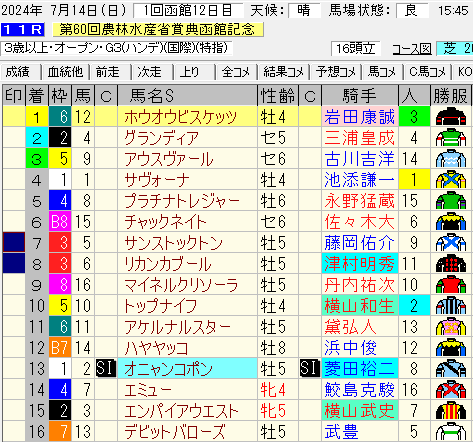This screenshot has height=445, width=474.
Task: Click the green silk icon for グランディア
Action: coord(451,138)
